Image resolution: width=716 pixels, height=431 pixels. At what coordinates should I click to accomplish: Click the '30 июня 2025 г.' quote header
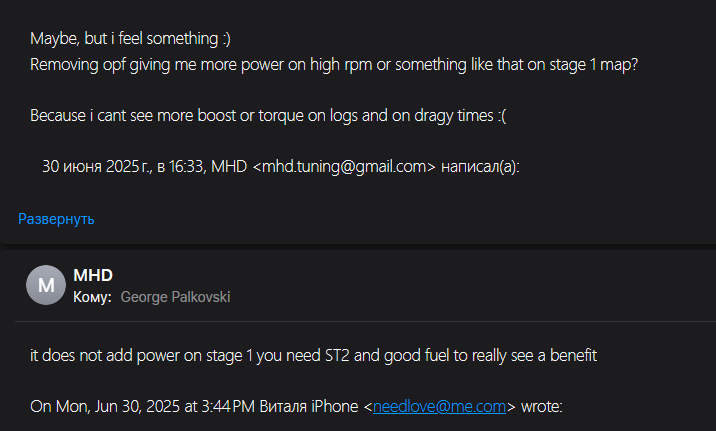tap(281, 167)
